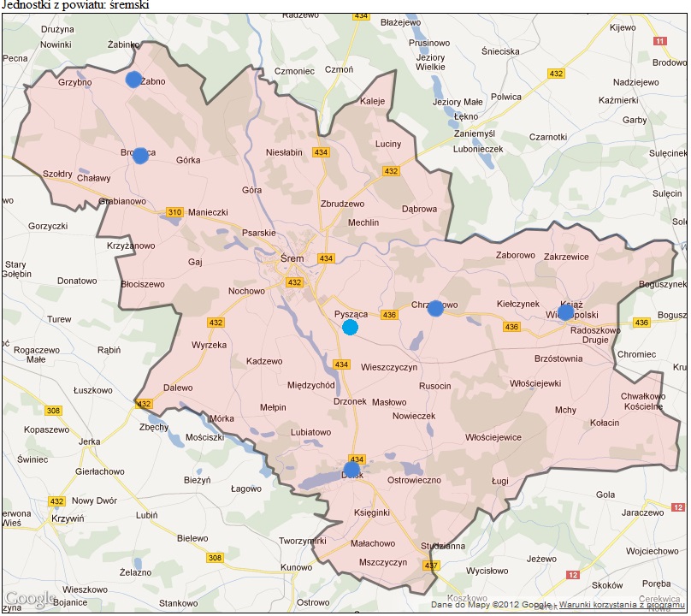Open the blue marker at Dolsk
The image size is (691, 616).
point(351,470)
